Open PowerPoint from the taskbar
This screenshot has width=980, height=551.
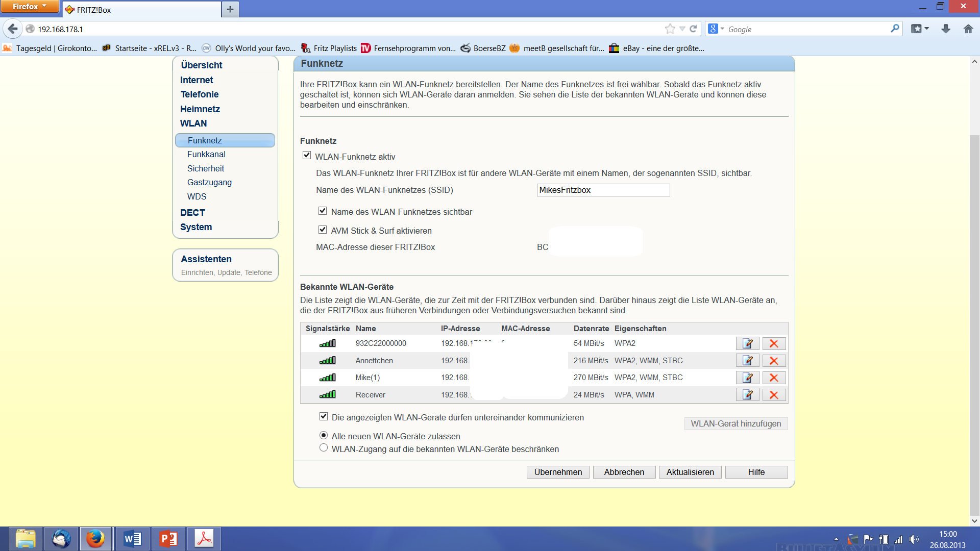[x=168, y=539]
